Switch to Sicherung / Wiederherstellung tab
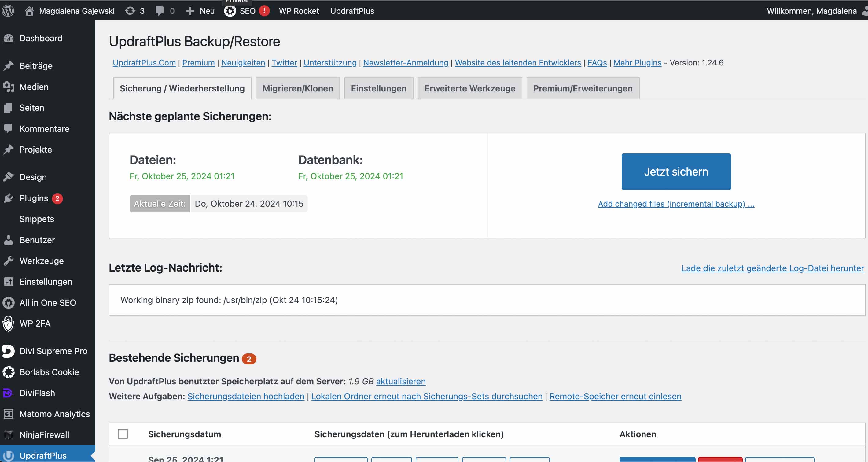 (182, 88)
